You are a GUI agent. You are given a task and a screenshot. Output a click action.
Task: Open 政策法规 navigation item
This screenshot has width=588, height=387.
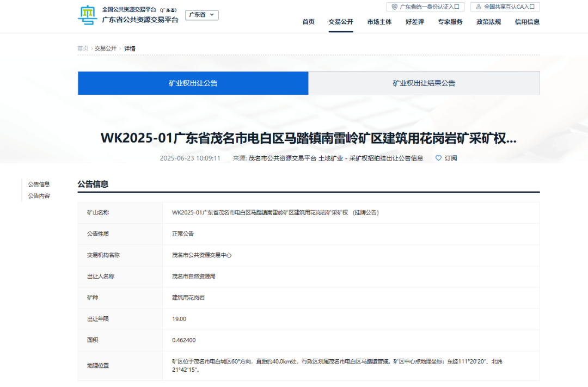488,22
